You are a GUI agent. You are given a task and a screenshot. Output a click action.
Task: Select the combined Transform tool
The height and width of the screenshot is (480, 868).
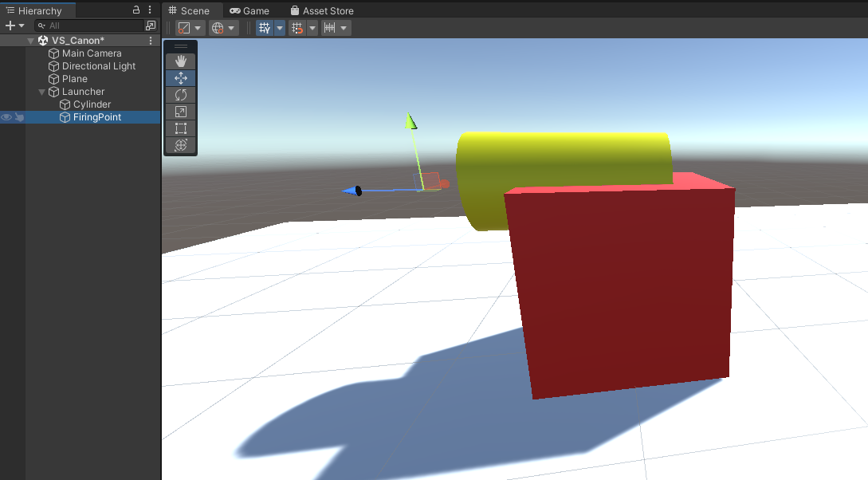(x=180, y=145)
